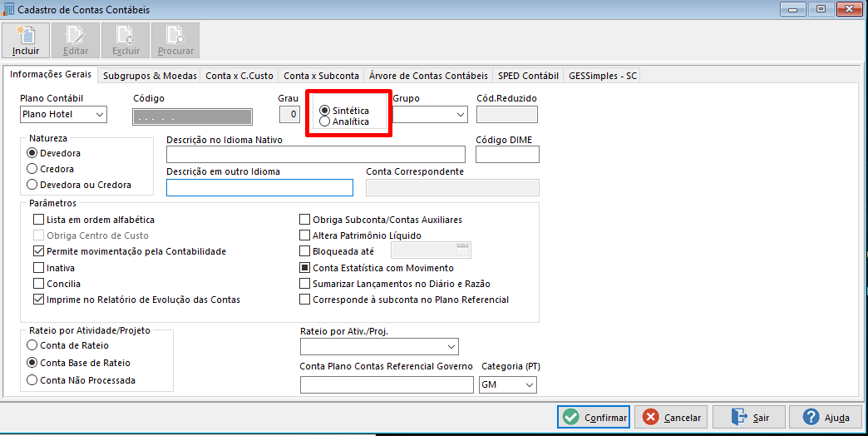Maximize the Cadastro de Contas Contábeis window
Screen dimensions: 868x436
[x=821, y=9]
